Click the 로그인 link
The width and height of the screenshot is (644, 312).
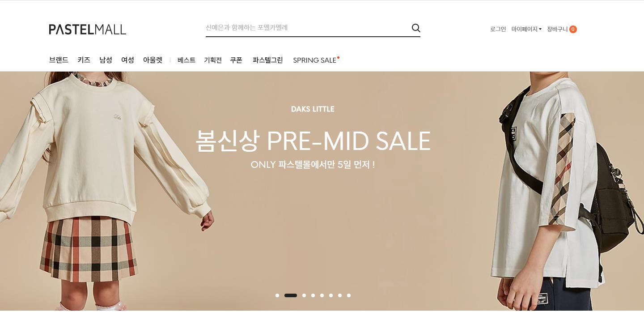click(498, 29)
